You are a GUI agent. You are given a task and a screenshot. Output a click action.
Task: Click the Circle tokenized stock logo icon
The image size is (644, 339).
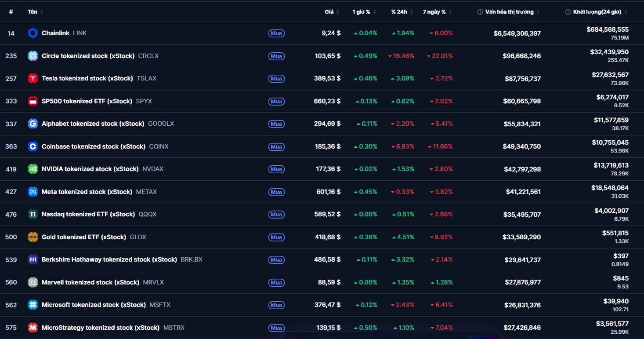33,56
